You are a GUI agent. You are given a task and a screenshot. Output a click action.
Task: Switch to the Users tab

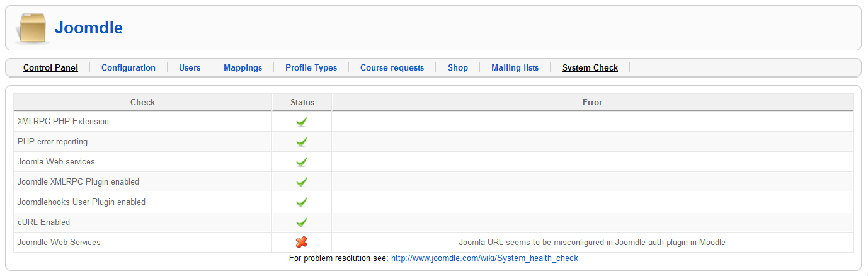click(x=190, y=68)
